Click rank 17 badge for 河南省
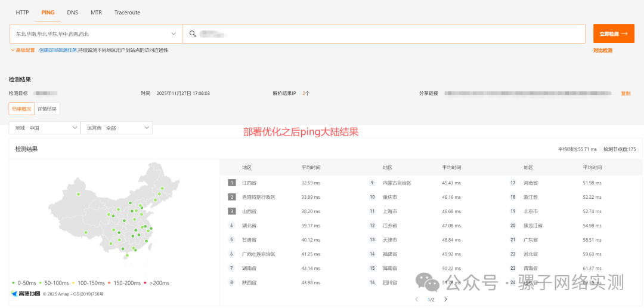The width and height of the screenshot is (644, 308). [x=513, y=183]
